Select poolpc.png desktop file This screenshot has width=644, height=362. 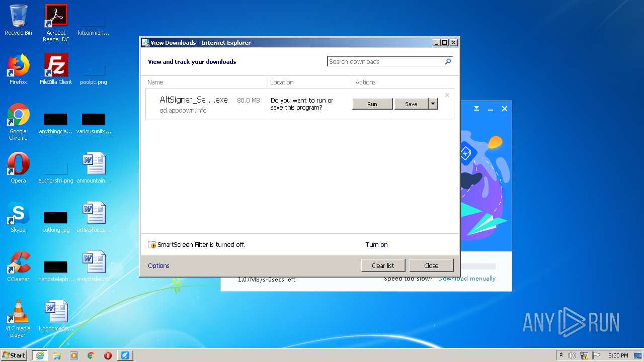coord(94,73)
